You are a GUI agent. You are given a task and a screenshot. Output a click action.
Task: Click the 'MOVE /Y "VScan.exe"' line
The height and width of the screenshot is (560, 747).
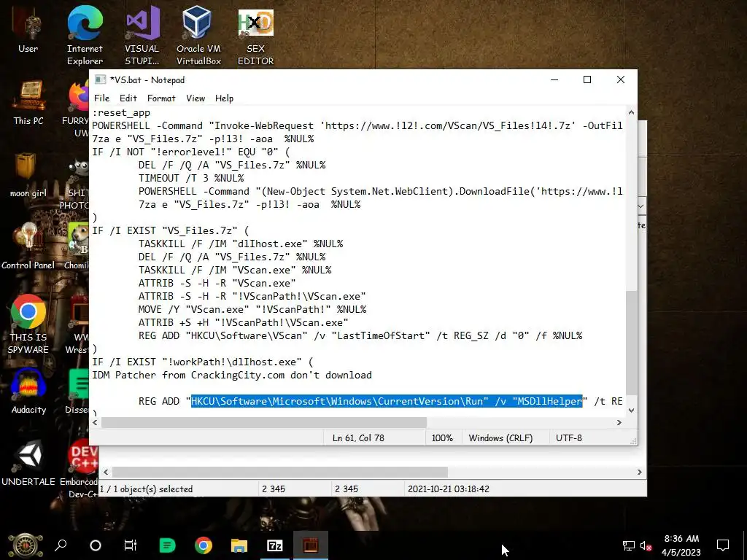252,309
